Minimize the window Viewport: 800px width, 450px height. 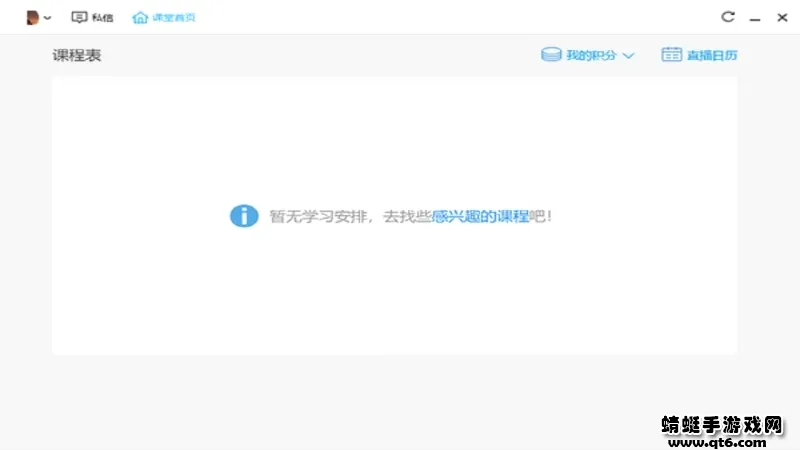755,18
